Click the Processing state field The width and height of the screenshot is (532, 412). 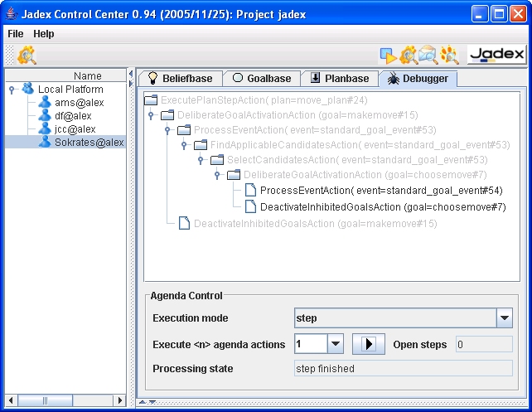[404, 368]
